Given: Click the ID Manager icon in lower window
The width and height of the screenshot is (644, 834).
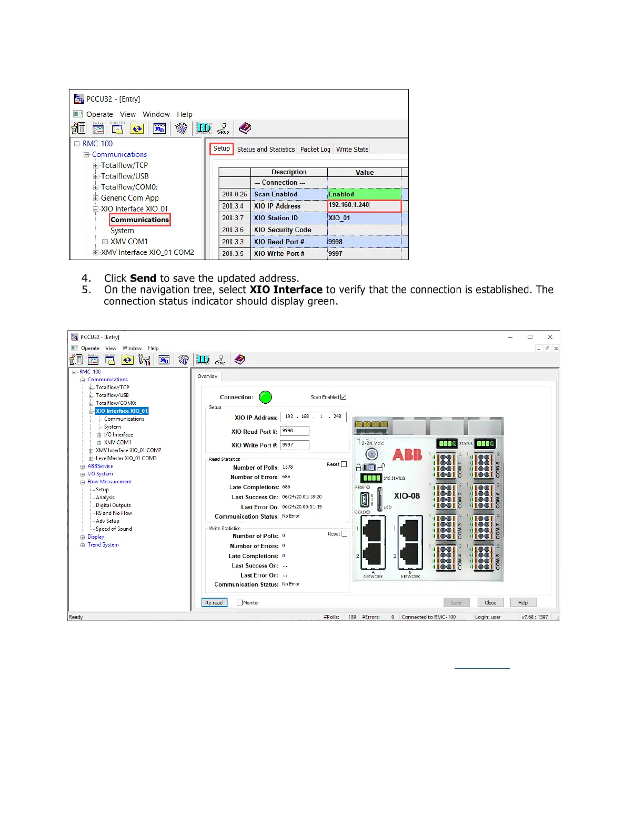Looking at the screenshot, I should (203, 360).
